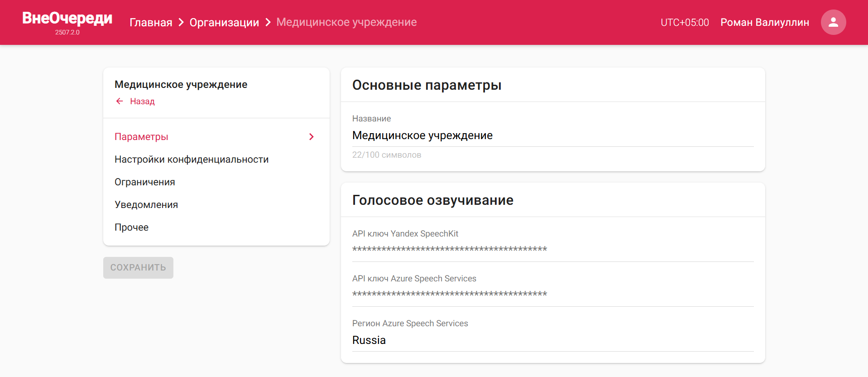Open the Ограничения section
The height and width of the screenshot is (377, 868).
(216, 182)
